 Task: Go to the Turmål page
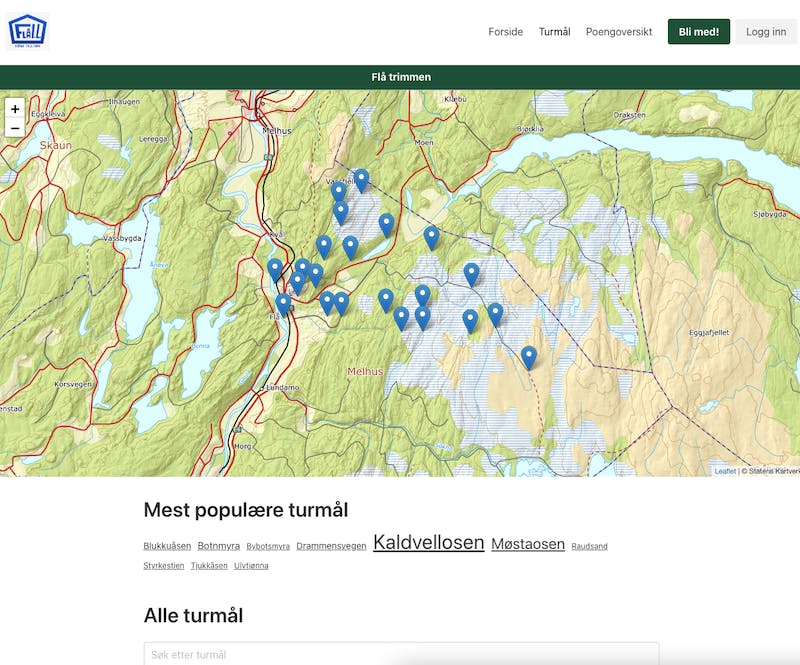(554, 32)
